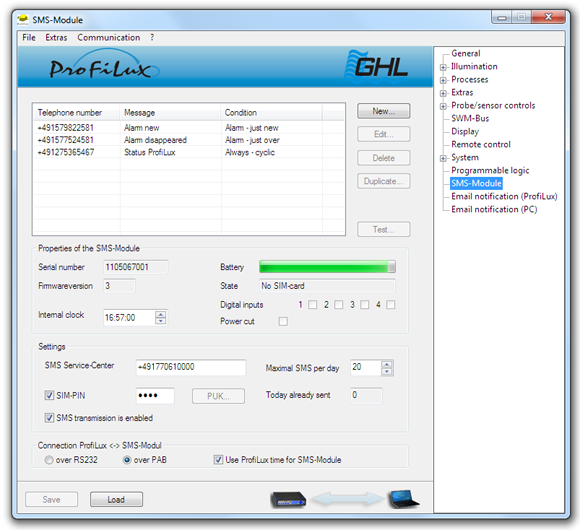
Task: Select SWM-Bus in the navigation tree
Action: 470,118
